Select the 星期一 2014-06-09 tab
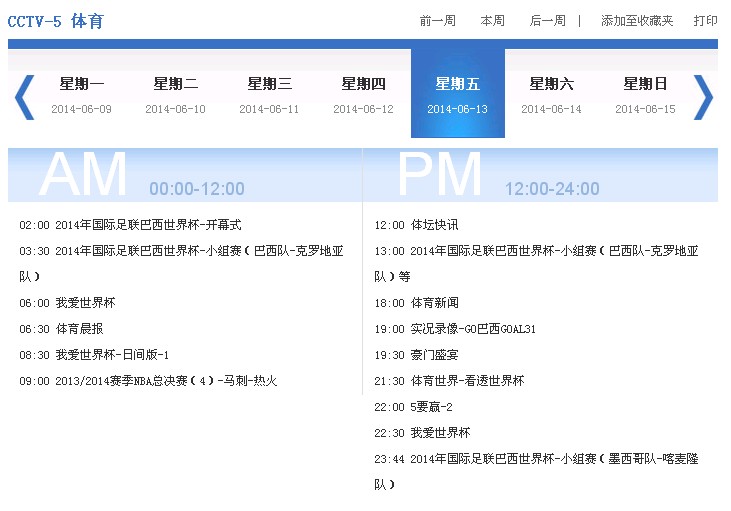The image size is (731, 511). (82, 95)
